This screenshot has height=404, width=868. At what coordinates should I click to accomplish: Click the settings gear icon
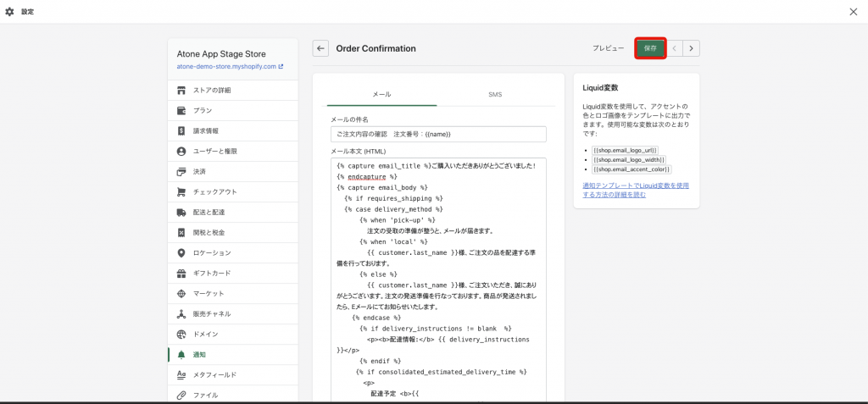9,12
